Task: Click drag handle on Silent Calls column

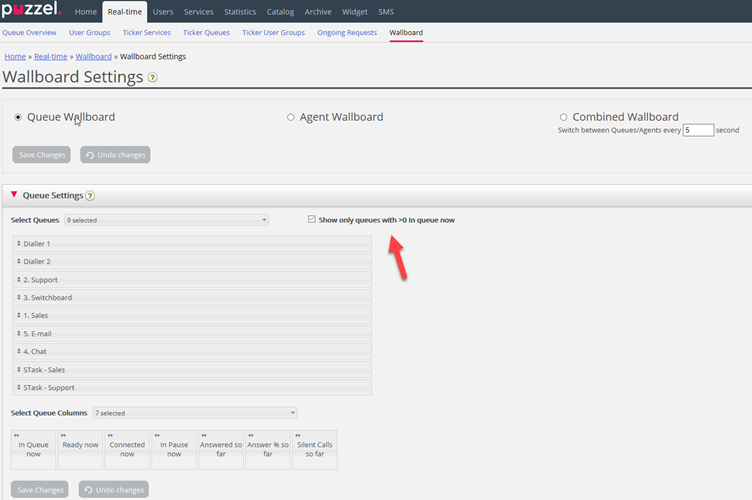Action: click(x=299, y=436)
